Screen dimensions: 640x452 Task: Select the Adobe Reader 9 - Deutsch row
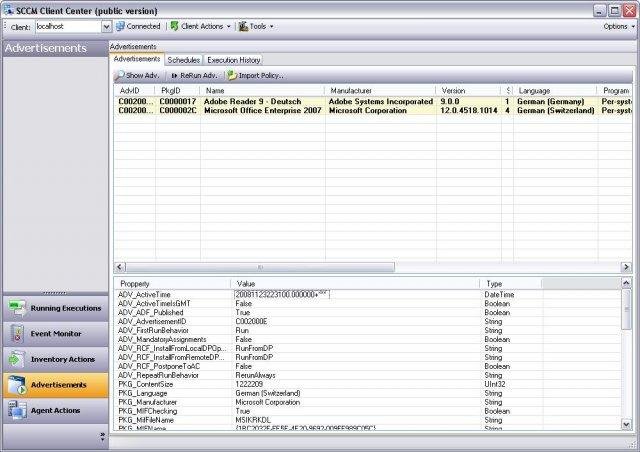(x=373, y=101)
